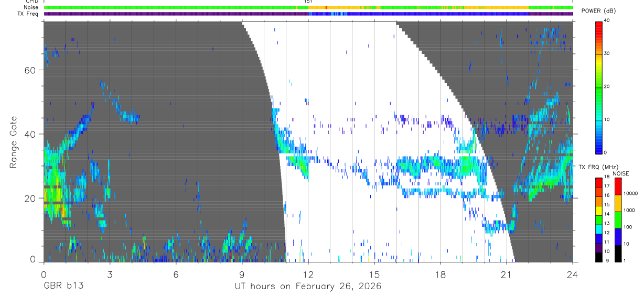644x297 pixels.
Task: Click 'UT hours on February 26, 2026' label
Action: pos(308,286)
